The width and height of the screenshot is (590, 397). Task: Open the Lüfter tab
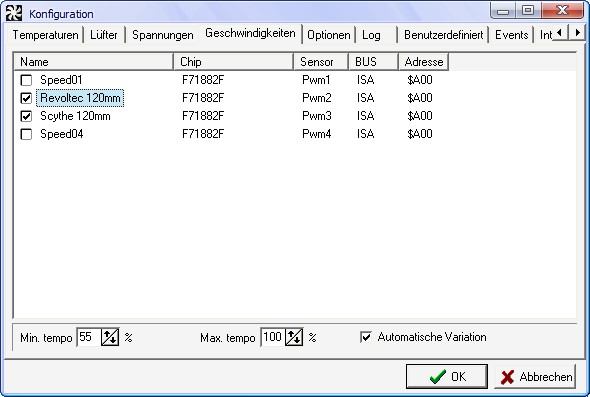click(x=104, y=35)
